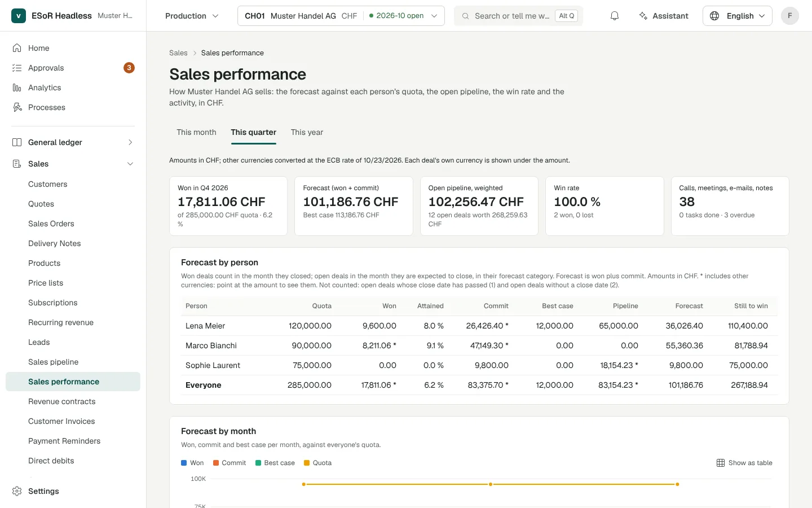Open Delivery Notes page
The height and width of the screenshot is (508, 812).
(73, 243)
